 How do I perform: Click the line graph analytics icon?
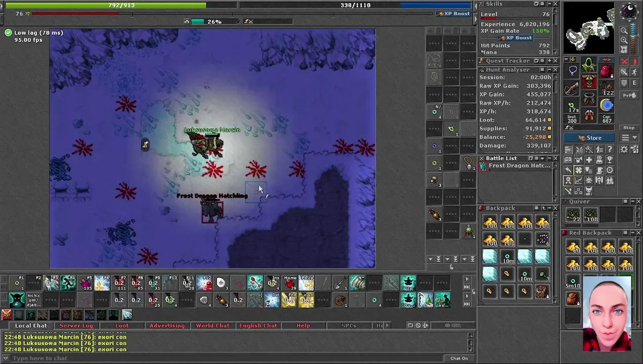pyautogui.click(x=579, y=180)
